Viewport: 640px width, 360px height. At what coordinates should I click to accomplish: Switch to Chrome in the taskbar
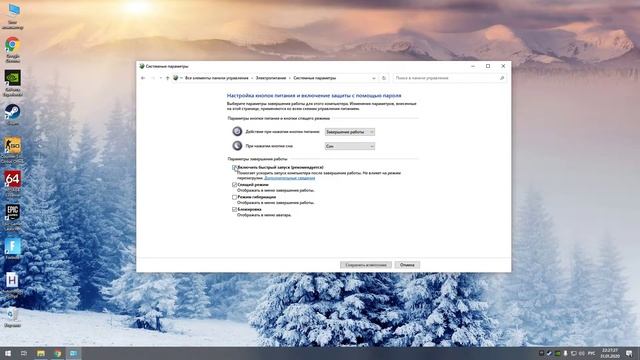click(57, 353)
